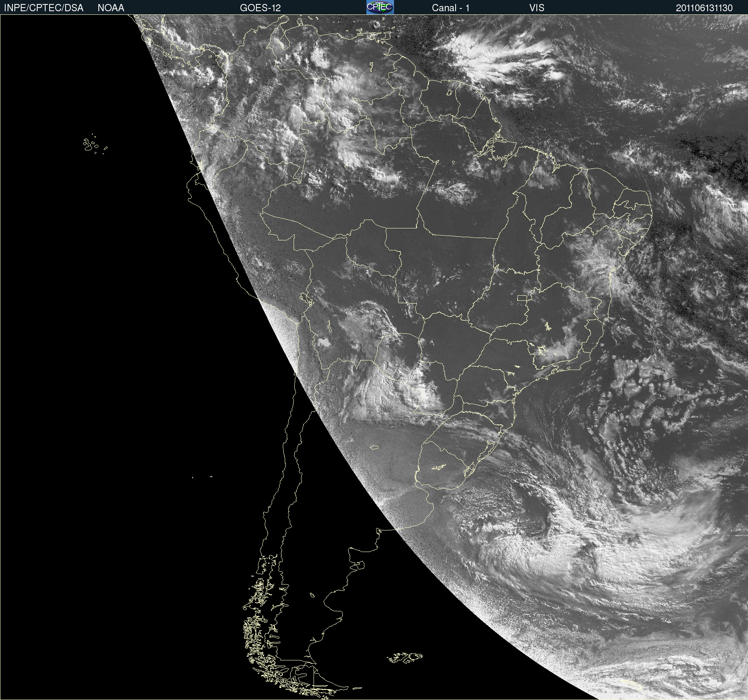Click the INPE/CPTEC/DSA header label

[x=44, y=8]
